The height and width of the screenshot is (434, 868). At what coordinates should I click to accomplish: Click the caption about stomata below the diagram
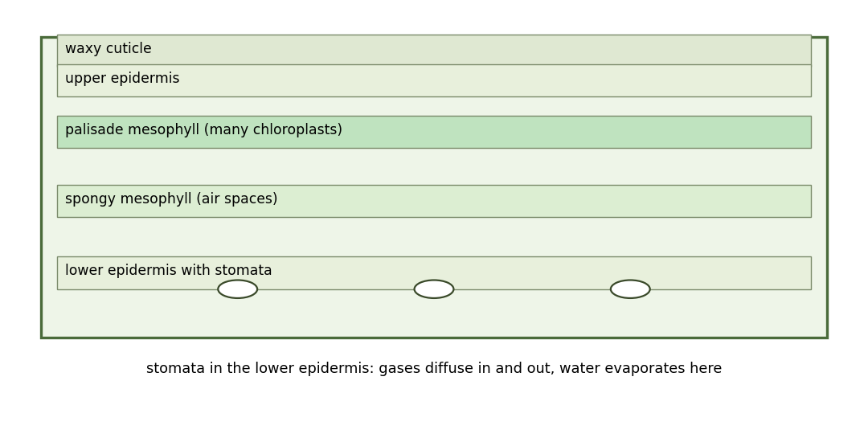click(434, 369)
